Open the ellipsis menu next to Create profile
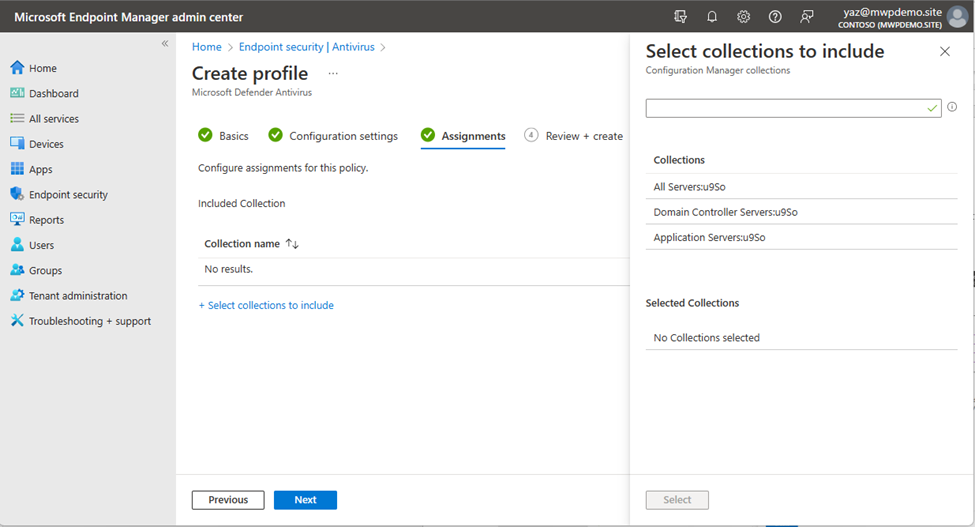The width and height of the screenshot is (975, 527). (333, 74)
